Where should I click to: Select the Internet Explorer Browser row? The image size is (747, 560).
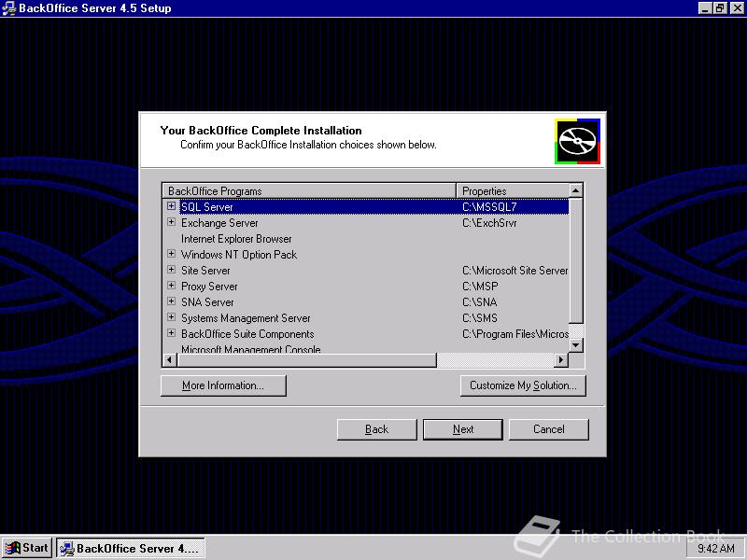[x=366, y=239]
